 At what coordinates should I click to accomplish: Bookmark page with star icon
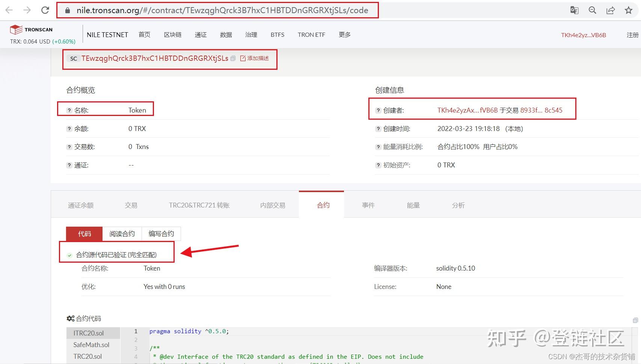629,10
